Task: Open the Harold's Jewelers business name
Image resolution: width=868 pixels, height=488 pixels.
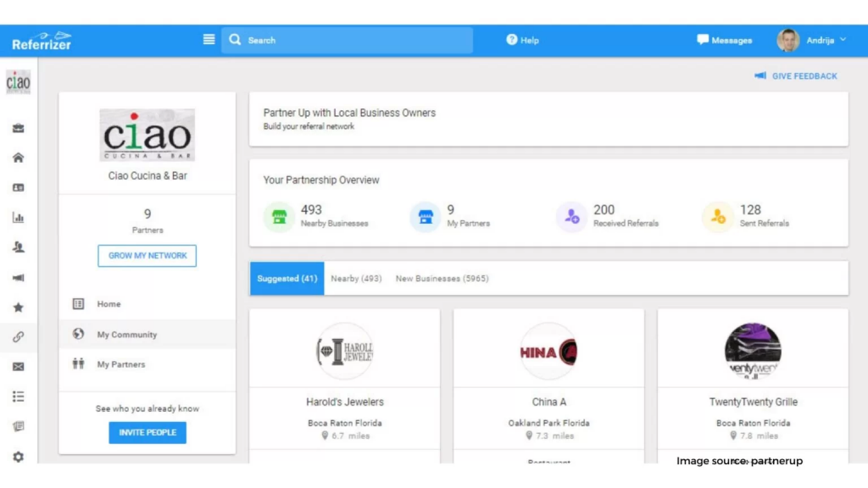Action: pyautogui.click(x=344, y=402)
